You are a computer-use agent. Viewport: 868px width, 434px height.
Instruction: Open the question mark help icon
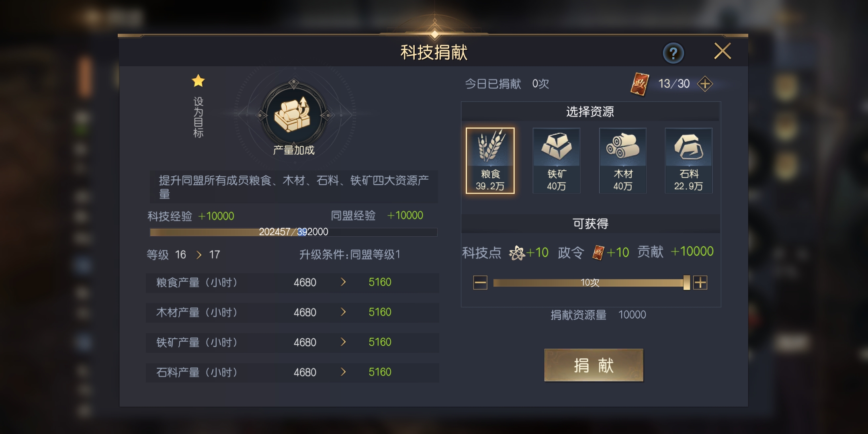point(674,53)
